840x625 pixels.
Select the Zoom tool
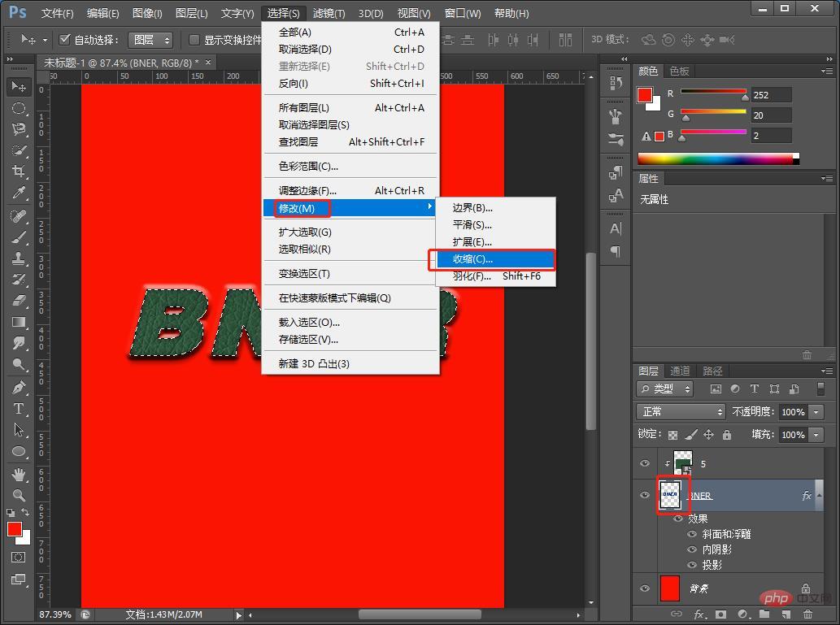(x=19, y=496)
